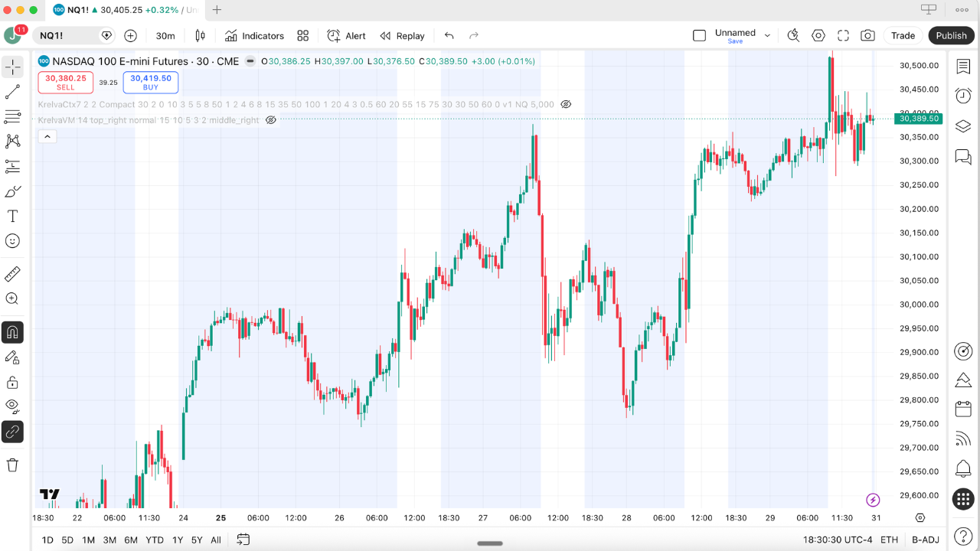Select the 1M time range

[x=88, y=540]
